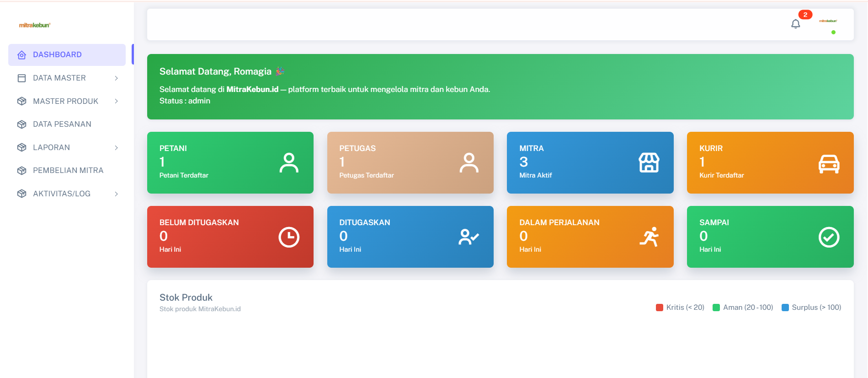The width and height of the screenshot is (868, 378).
Task: Open the Data Master menu label
Action: click(59, 78)
